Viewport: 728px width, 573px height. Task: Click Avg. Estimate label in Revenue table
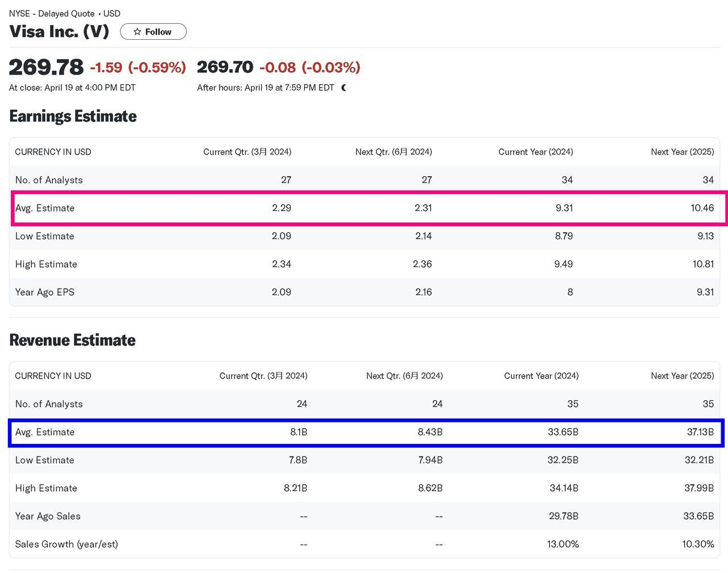click(x=45, y=432)
